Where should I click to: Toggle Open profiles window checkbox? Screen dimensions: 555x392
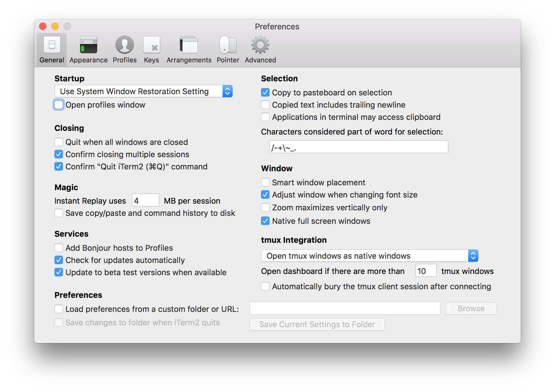pyautogui.click(x=59, y=105)
